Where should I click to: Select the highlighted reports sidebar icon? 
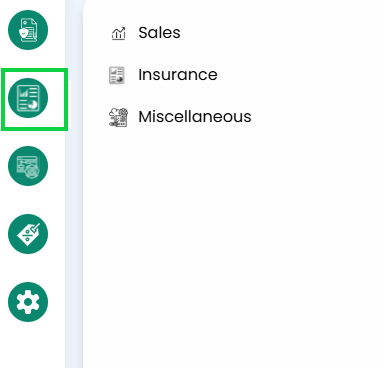tap(28, 98)
